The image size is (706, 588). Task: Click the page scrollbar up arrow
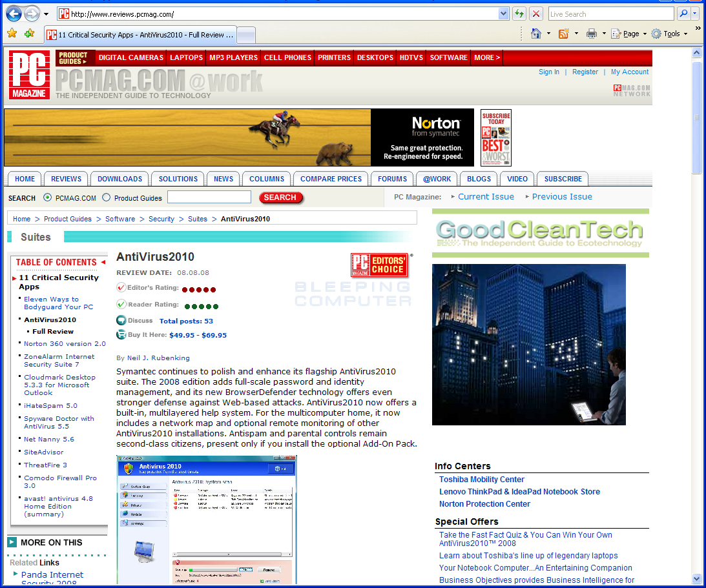coord(696,53)
